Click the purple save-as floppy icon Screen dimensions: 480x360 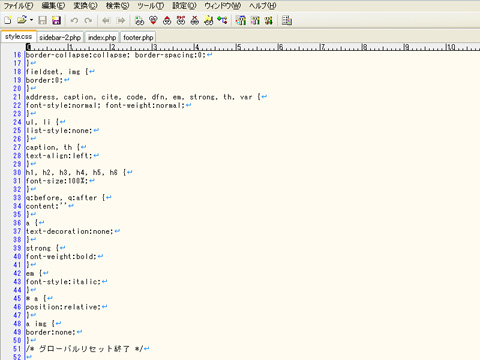point(57,20)
